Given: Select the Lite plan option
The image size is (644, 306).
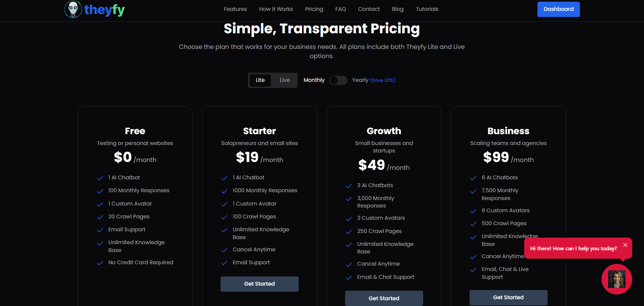Looking at the screenshot, I should (x=260, y=80).
